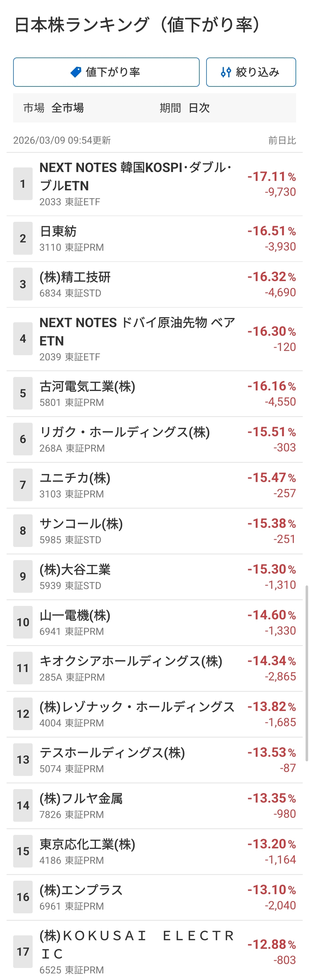309x980 pixels.
Task: Click the filter sliders icon
Action: click(x=226, y=72)
